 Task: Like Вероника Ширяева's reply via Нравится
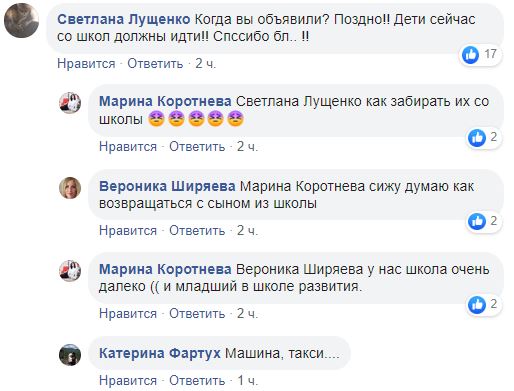pyautogui.click(x=128, y=230)
